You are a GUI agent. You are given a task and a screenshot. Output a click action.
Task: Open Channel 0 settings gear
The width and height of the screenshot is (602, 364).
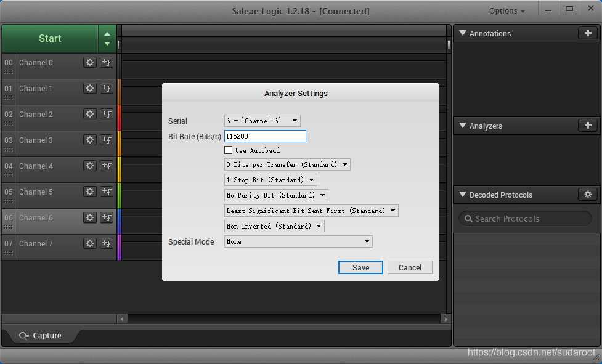(90, 63)
